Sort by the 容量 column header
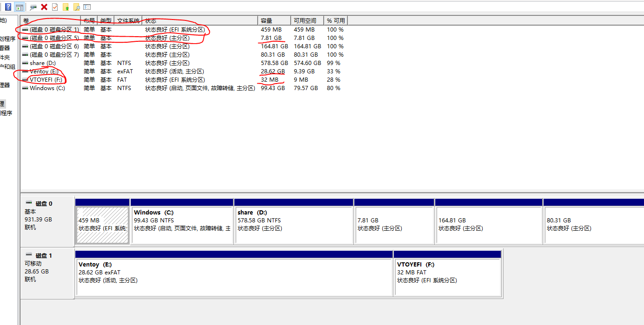 coord(274,20)
